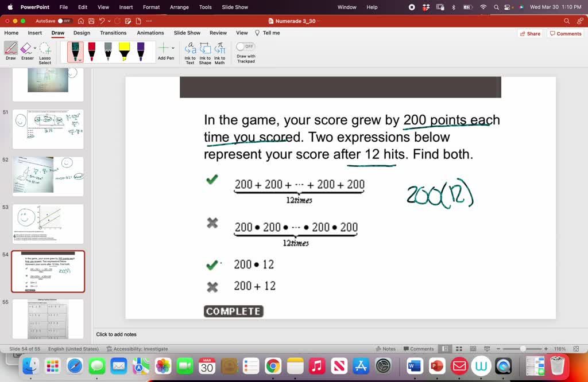
Task: Open the Share options
Action: coord(529,33)
